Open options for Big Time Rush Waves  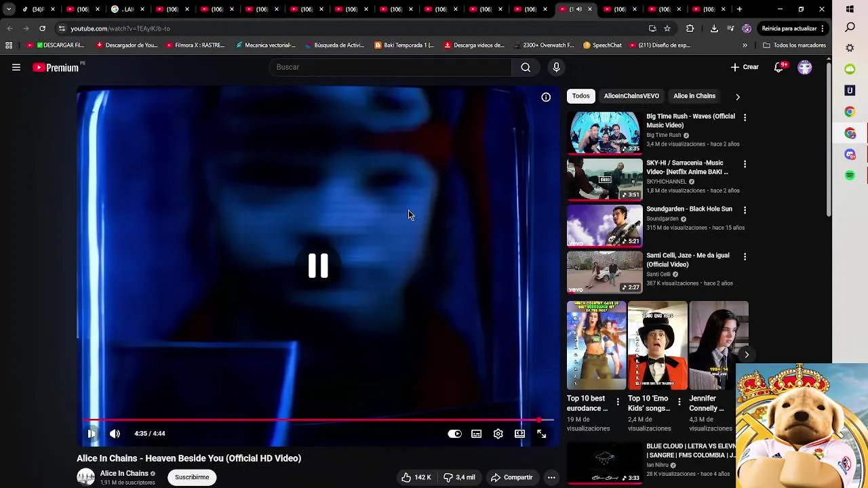tap(745, 118)
